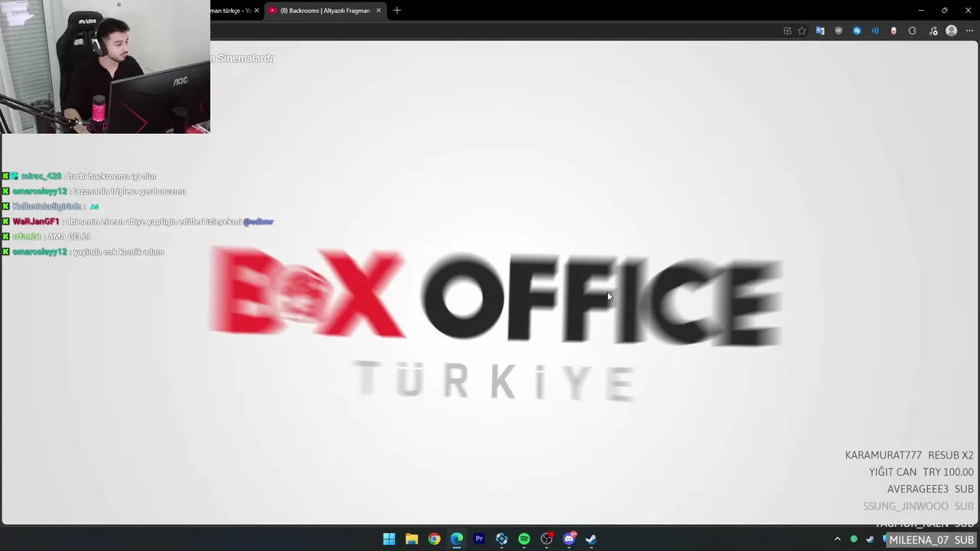Click the streamer webcam overlay
Image resolution: width=980 pixels, height=551 pixels.
[105, 67]
